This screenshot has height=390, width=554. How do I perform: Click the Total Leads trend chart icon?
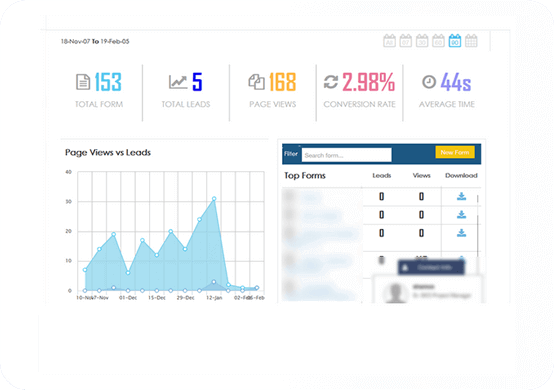[178, 82]
